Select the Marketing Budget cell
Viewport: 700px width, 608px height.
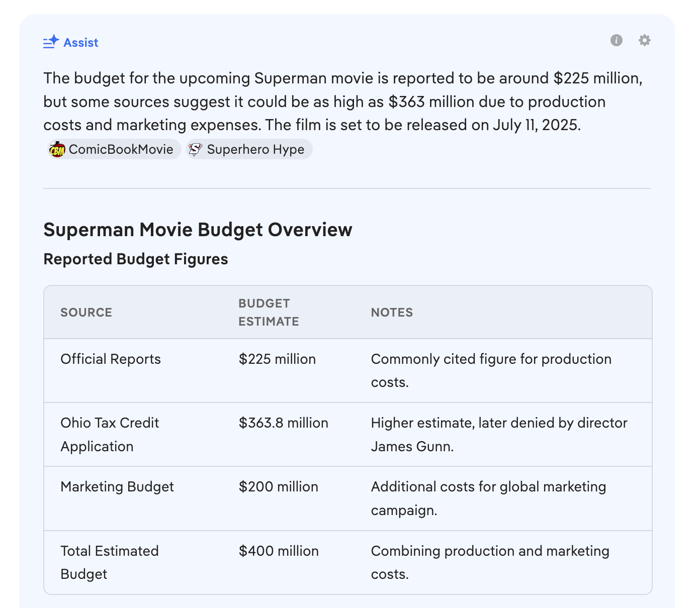coord(117,487)
